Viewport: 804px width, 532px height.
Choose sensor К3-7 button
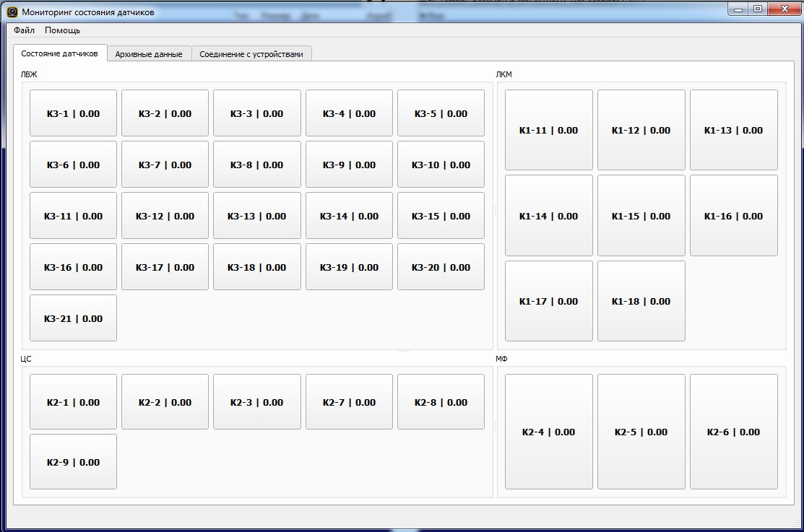[x=165, y=165]
